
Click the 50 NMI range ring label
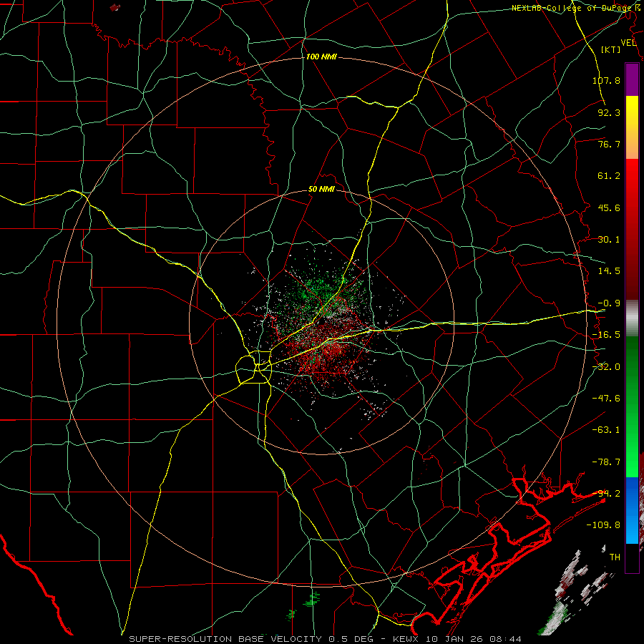click(321, 190)
